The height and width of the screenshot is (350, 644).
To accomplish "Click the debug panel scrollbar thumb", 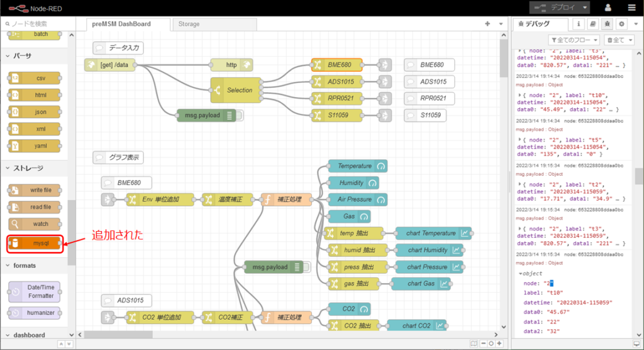I will click(x=639, y=176).
